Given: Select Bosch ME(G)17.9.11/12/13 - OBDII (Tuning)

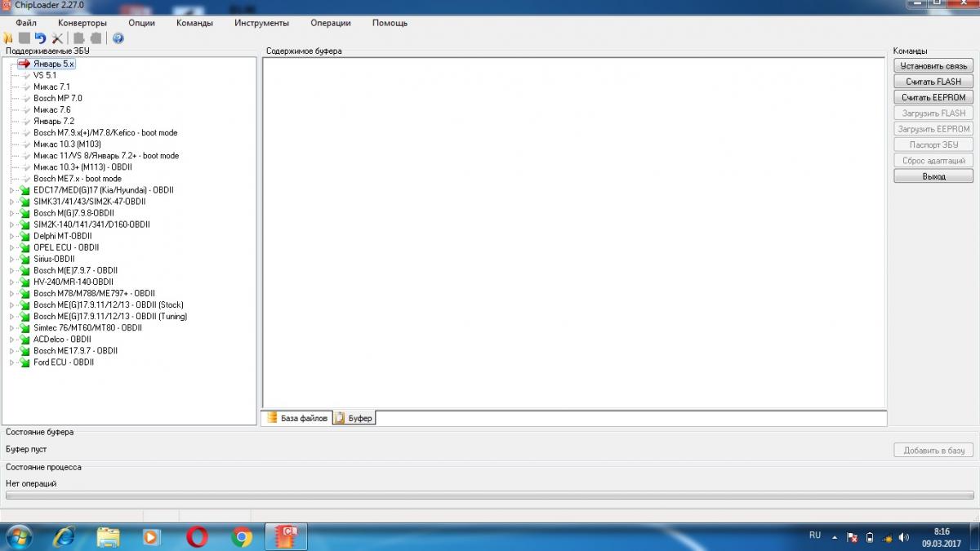Looking at the screenshot, I should pos(110,316).
